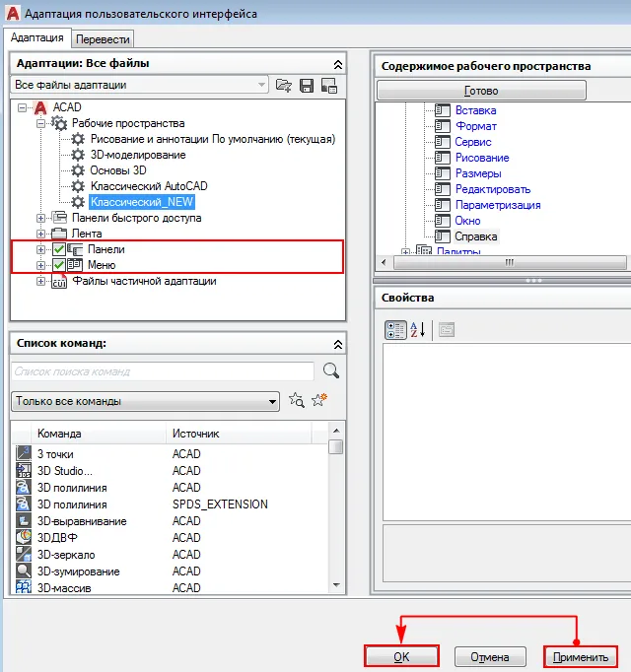
Task: Switch to the Перевести tab
Action: pos(103,39)
